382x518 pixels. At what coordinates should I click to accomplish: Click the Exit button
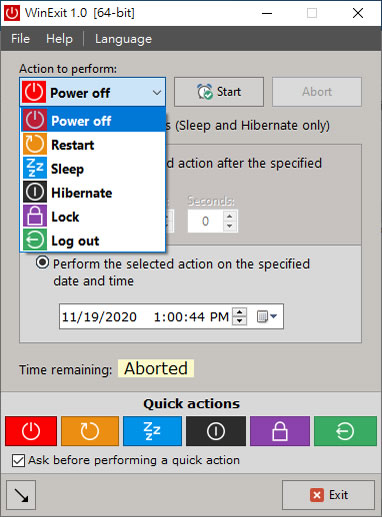coord(328,495)
